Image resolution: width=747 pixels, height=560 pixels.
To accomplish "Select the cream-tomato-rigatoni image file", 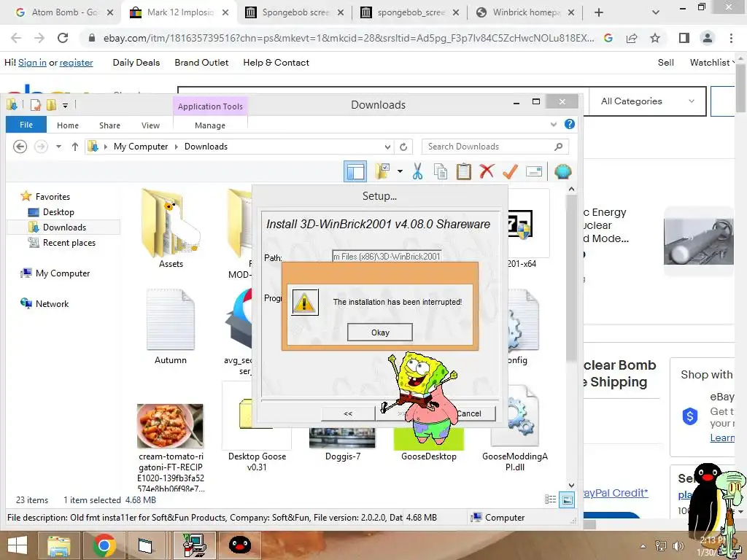I will click(x=171, y=446).
